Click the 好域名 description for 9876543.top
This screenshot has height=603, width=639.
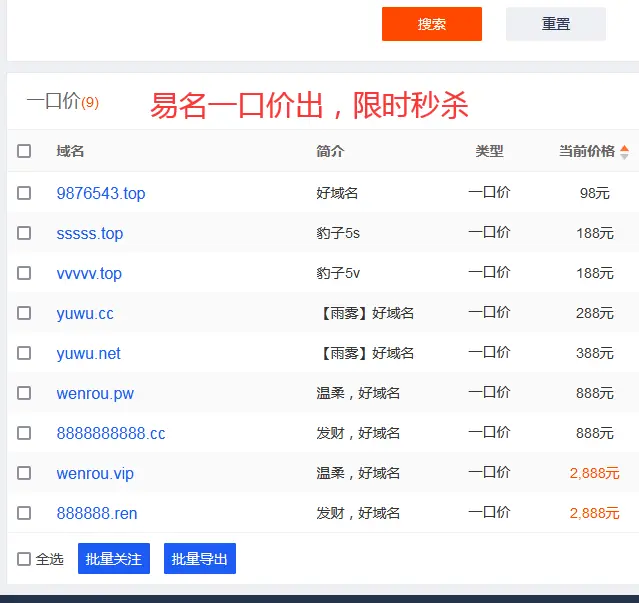[x=337, y=193]
